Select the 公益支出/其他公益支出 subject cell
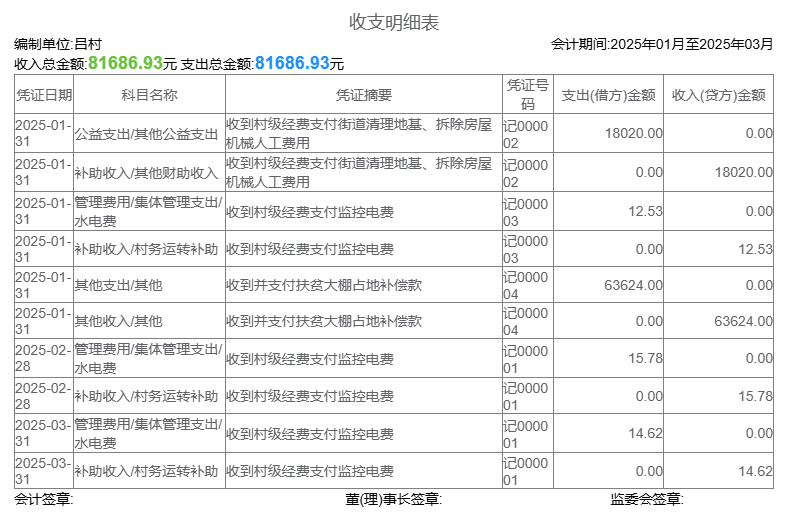This screenshot has width=787, height=532. [146, 133]
